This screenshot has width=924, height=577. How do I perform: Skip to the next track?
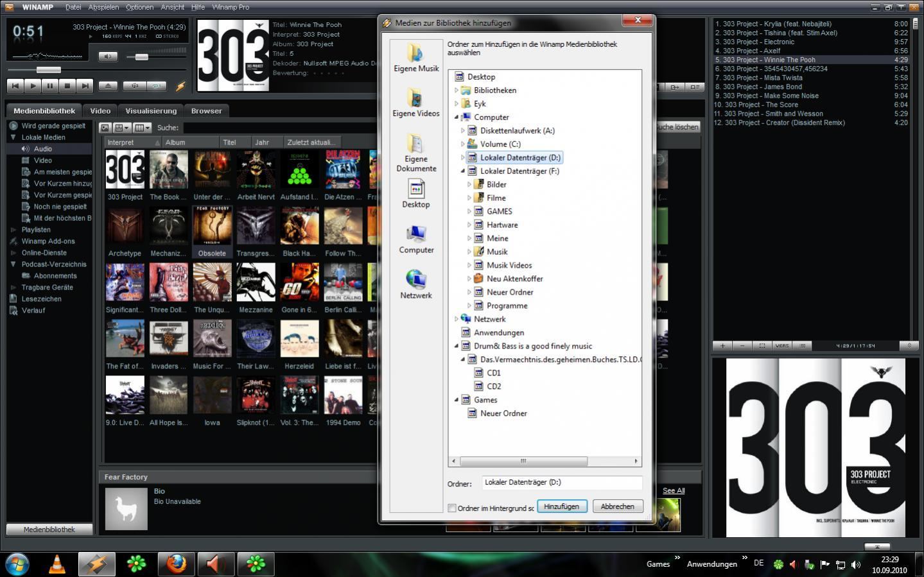point(85,85)
